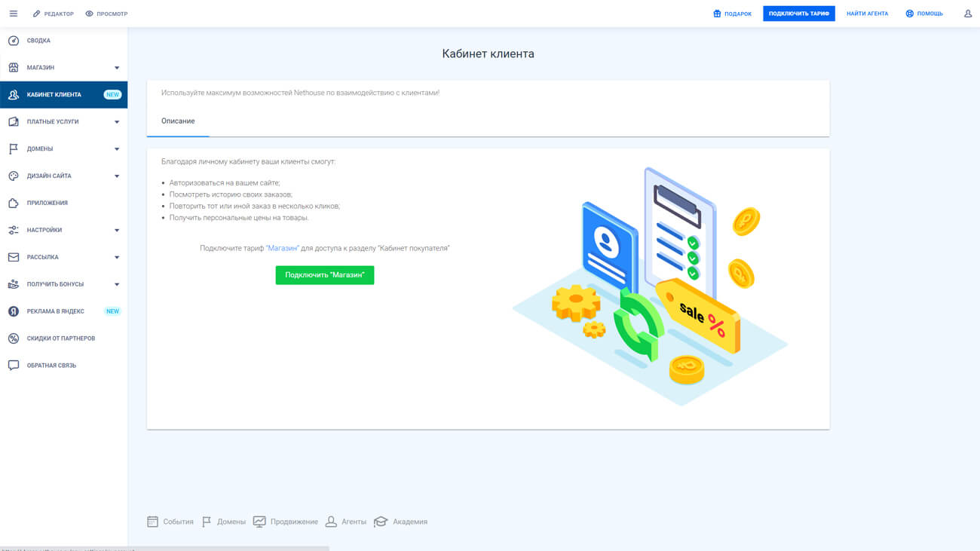The height and width of the screenshot is (551, 980).
Task: Open the user profile icon
Action: 968,14
